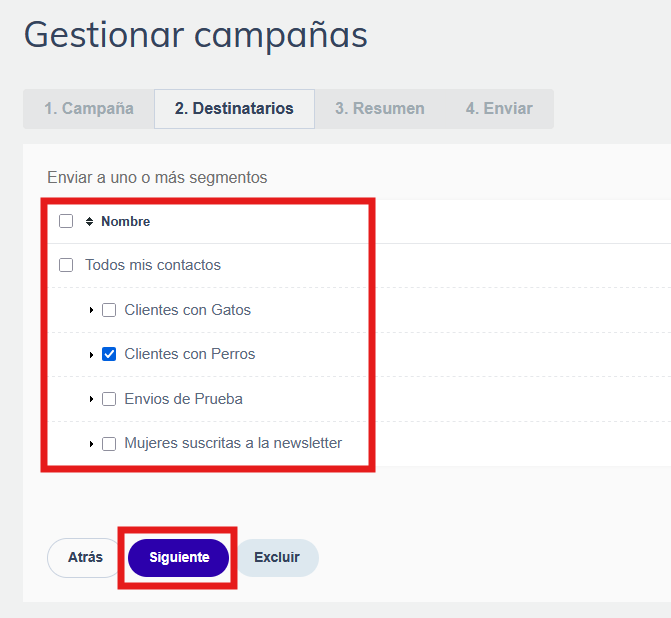The width and height of the screenshot is (671, 618).
Task: Select the Envios de Prueba checkbox
Action: coord(109,399)
